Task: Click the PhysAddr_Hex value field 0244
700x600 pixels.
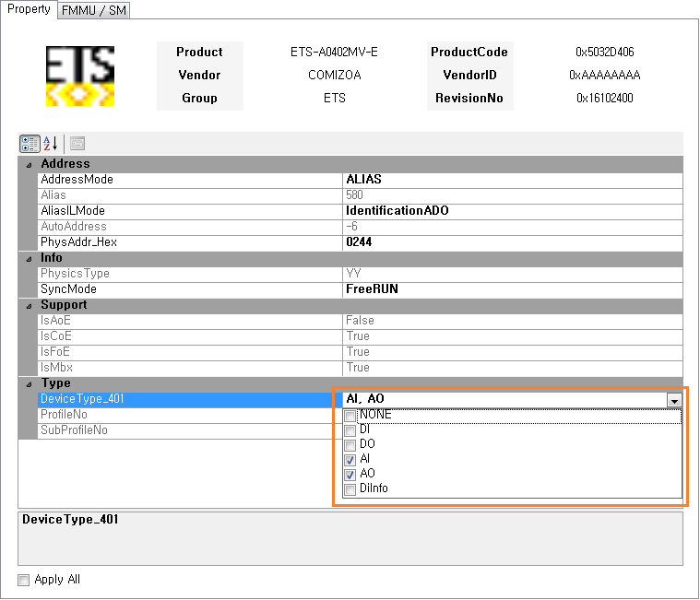Action: (512, 242)
